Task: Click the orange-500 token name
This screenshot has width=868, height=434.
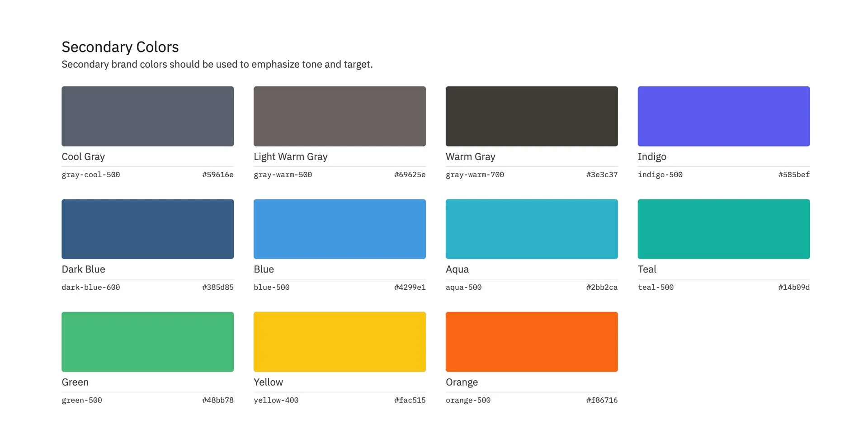Action: click(468, 400)
